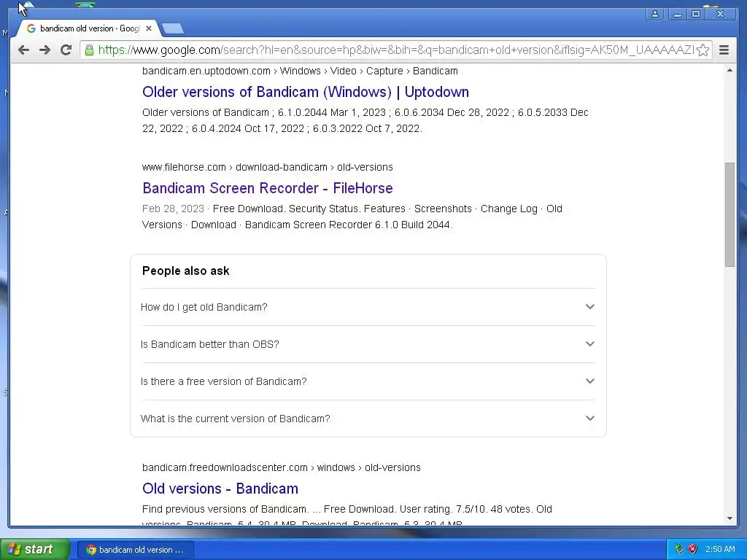Click the People also ask heading

[186, 271]
